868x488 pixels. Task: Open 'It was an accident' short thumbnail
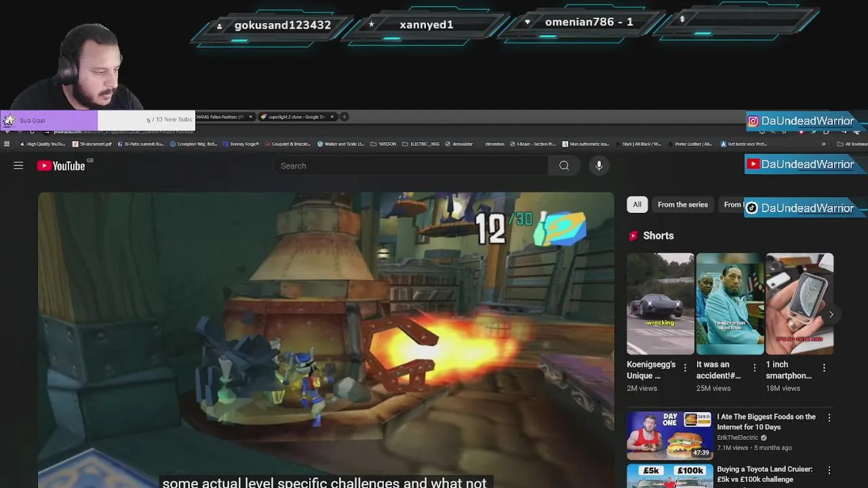point(730,304)
